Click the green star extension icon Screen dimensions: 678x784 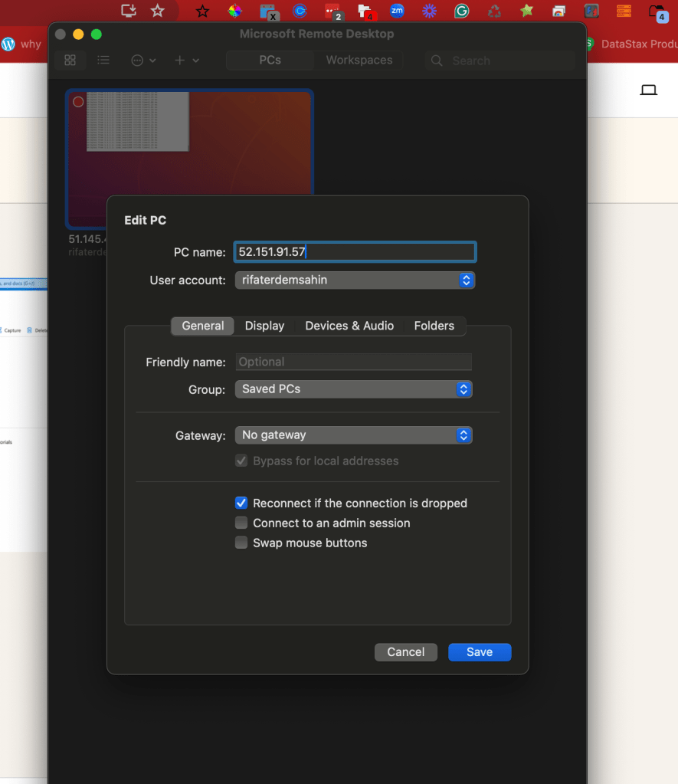click(x=526, y=11)
